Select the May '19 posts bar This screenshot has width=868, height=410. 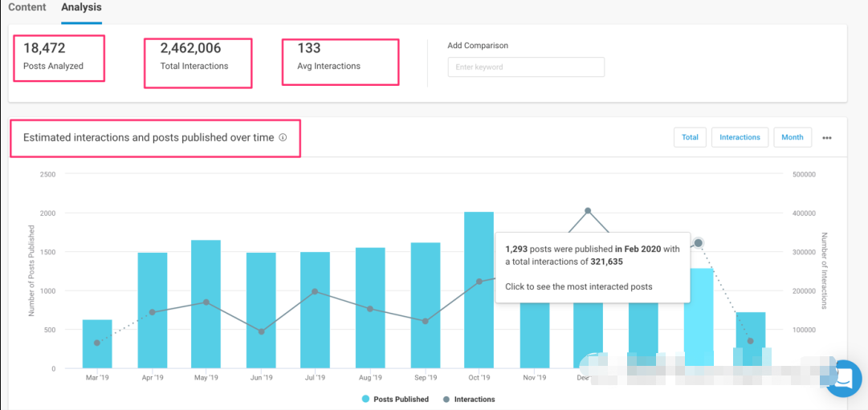tap(206, 305)
